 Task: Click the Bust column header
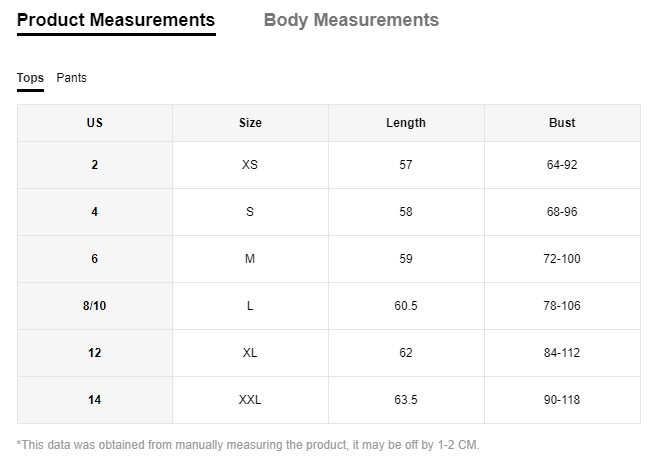[x=562, y=123]
